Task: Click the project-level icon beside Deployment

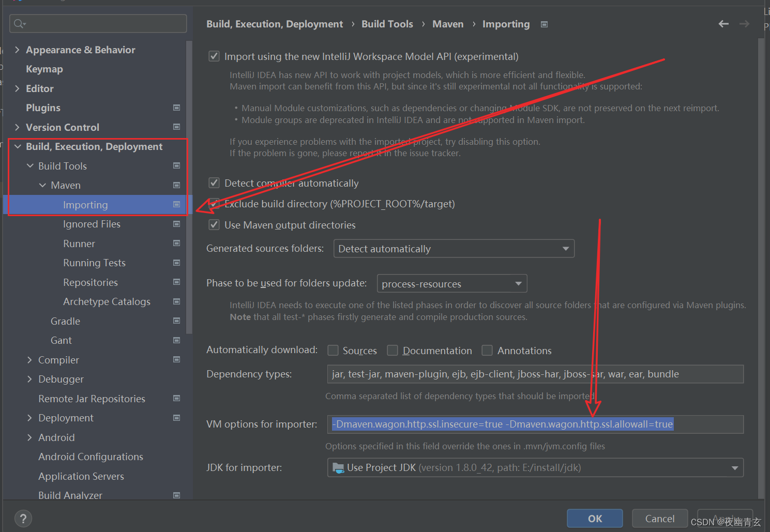Action: (x=176, y=418)
